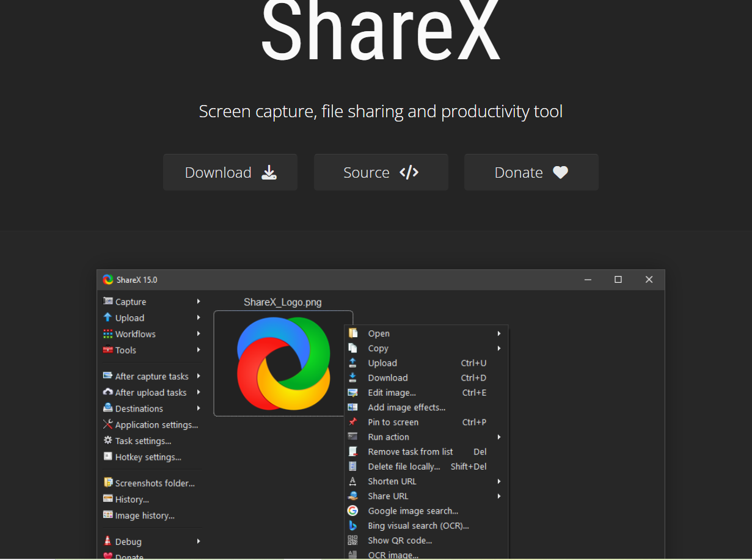Click the ShareX_Logo.png file name
Screen dimensions: 752x560
point(283,302)
